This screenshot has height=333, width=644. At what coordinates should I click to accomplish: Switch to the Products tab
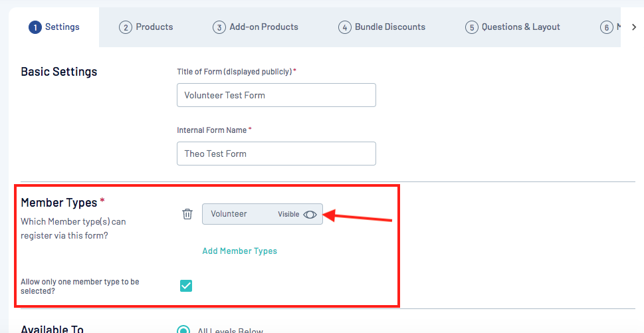[146, 27]
